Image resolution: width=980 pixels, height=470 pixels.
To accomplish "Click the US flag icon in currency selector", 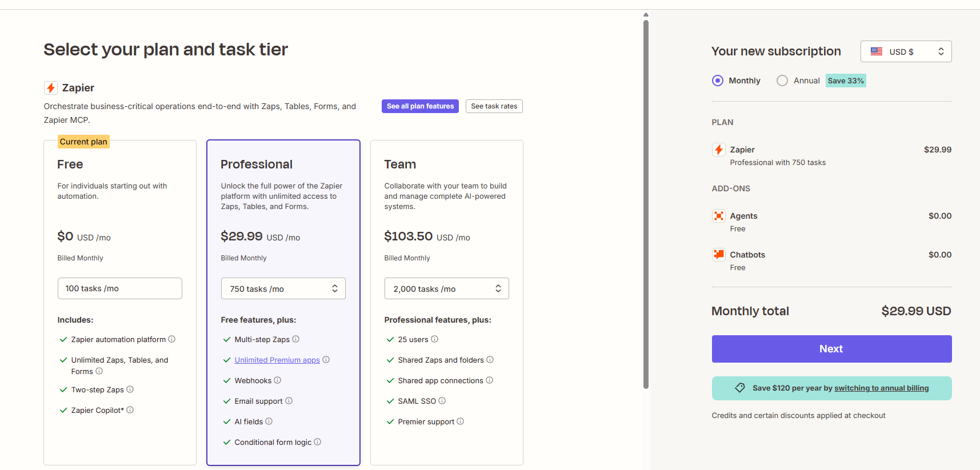I will point(877,51).
